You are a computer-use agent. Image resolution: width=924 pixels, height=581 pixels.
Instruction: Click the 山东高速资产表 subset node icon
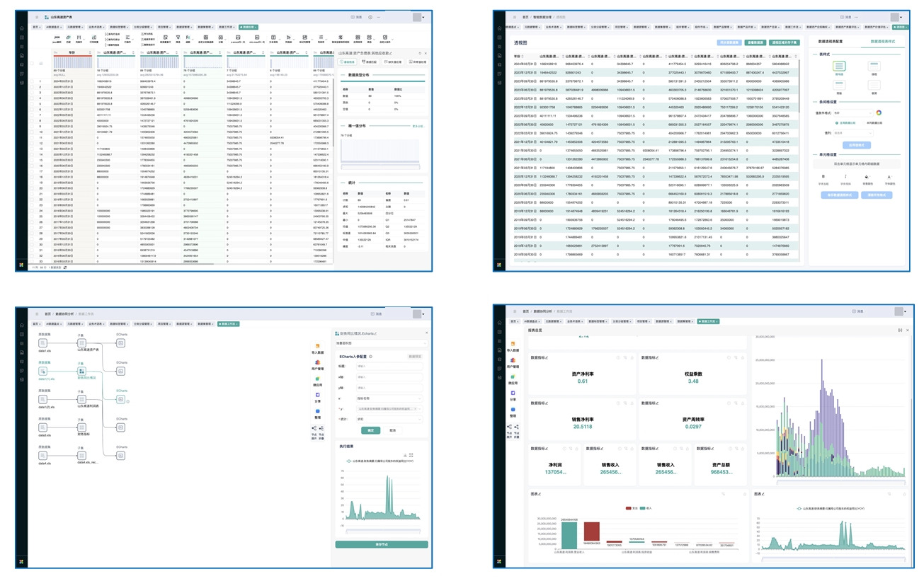point(82,343)
